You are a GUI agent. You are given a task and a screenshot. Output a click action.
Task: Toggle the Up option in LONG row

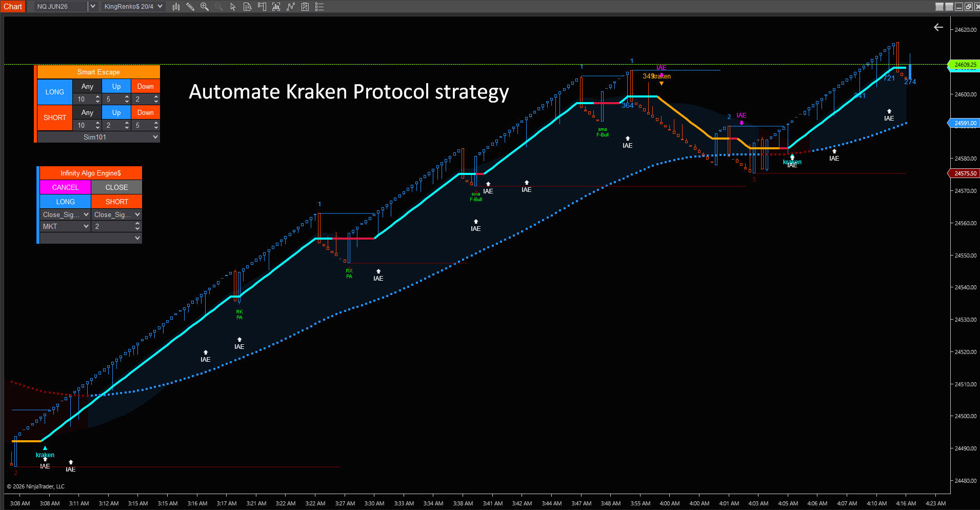tap(116, 86)
